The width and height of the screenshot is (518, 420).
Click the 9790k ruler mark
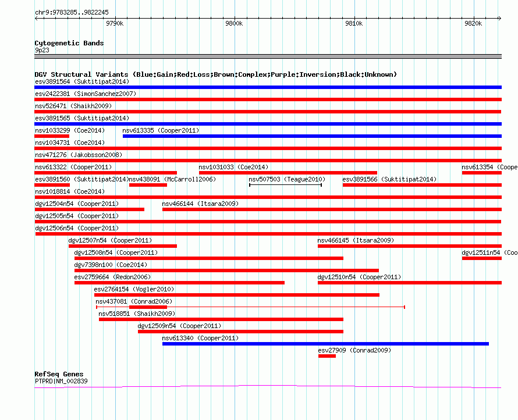click(x=115, y=23)
